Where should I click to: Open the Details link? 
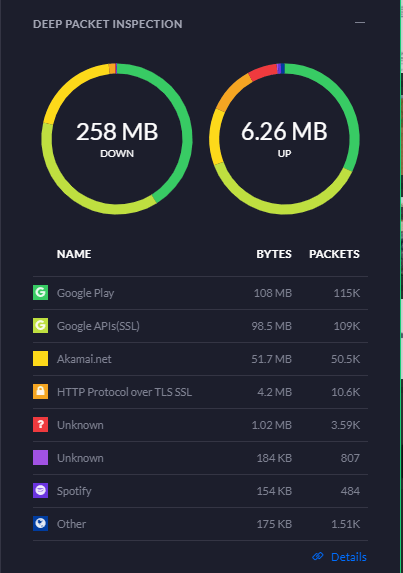coord(349,557)
